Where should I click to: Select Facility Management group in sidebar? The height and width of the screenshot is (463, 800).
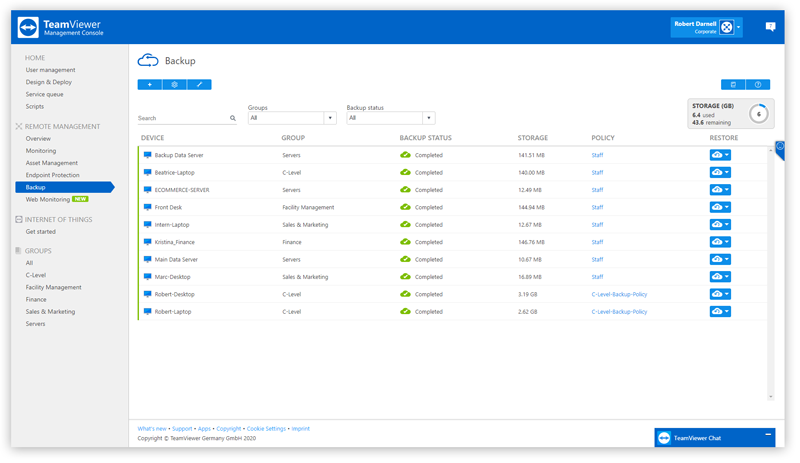click(x=54, y=287)
